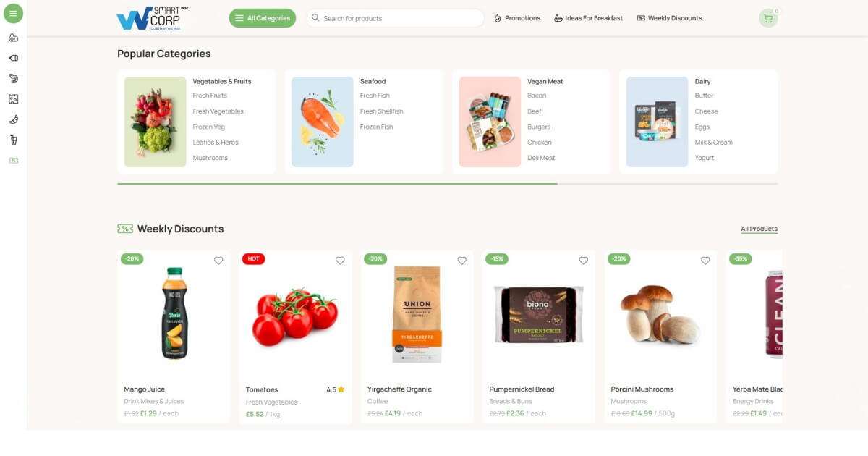
Task: Open Ideas For Breakfast menu item
Action: 588,18
